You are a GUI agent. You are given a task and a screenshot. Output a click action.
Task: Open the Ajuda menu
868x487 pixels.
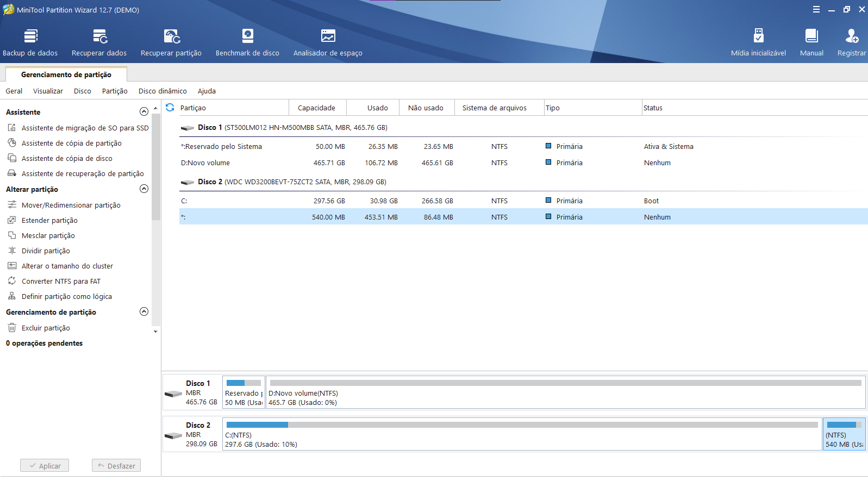tap(207, 91)
